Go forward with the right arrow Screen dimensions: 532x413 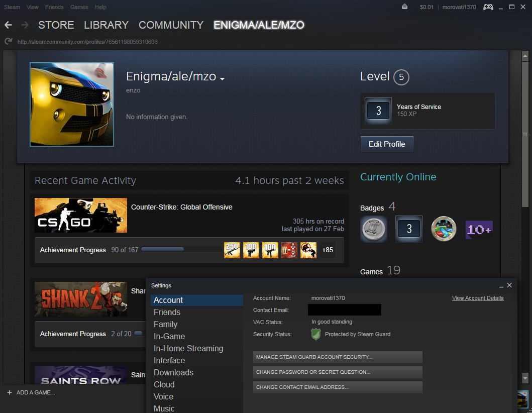coord(25,25)
